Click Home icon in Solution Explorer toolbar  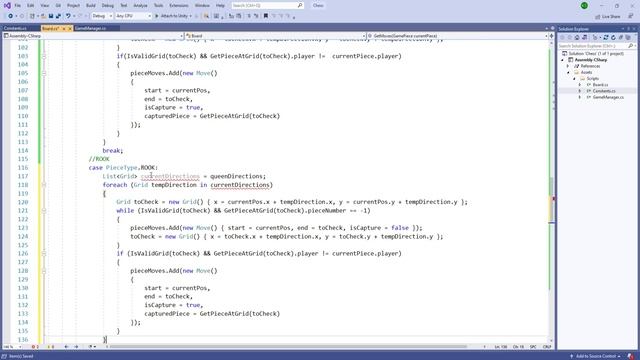(x=577, y=38)
